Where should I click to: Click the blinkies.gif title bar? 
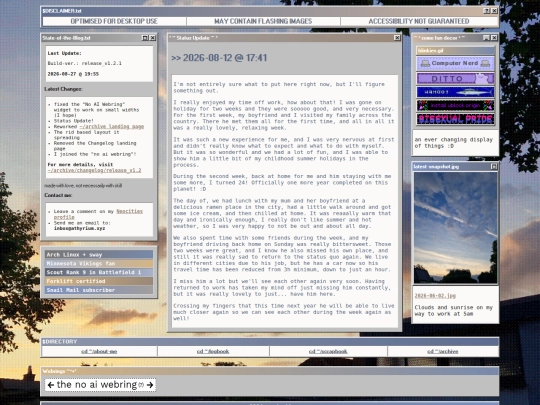[x=455, y=51]
